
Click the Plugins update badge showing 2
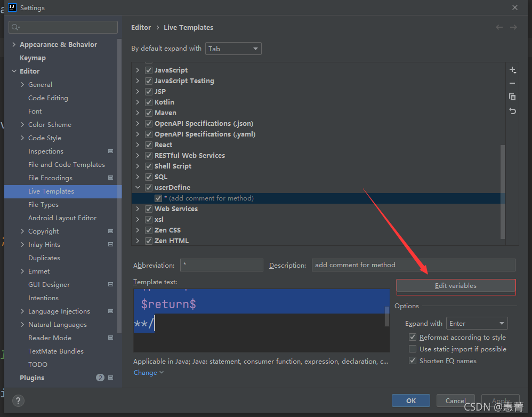pos(100,378)
